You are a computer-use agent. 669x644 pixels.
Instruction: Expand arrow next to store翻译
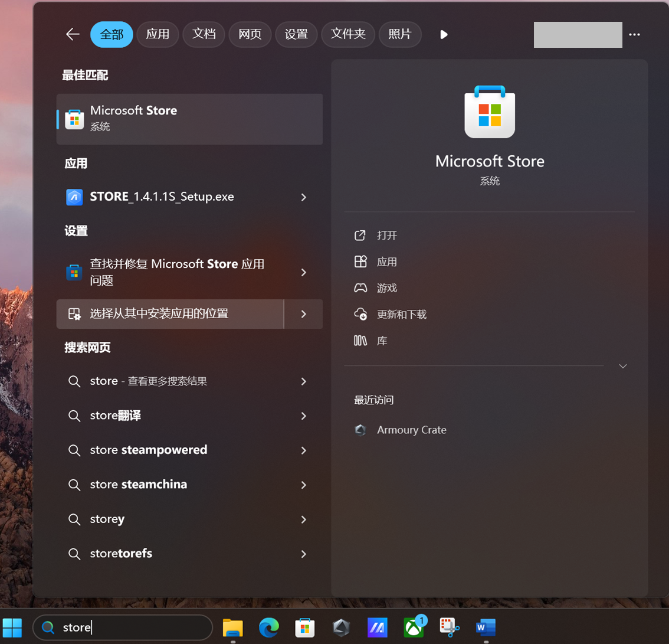click(x=303, y=416)
